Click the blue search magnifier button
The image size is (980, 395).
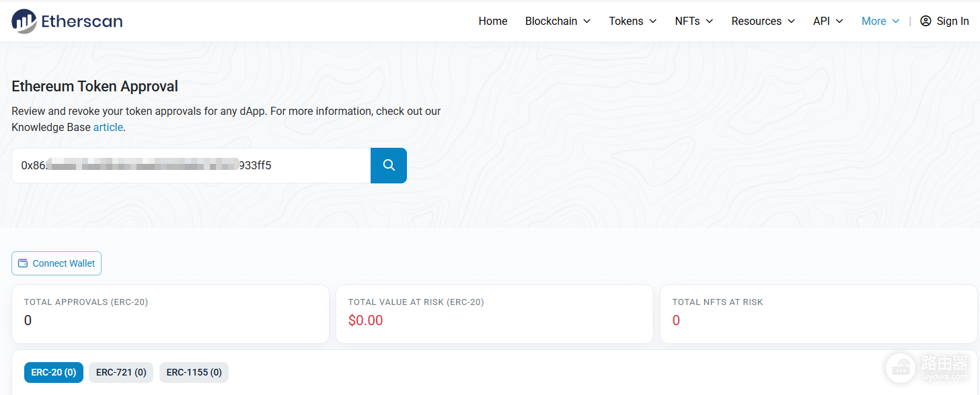(x=389, y=165)
